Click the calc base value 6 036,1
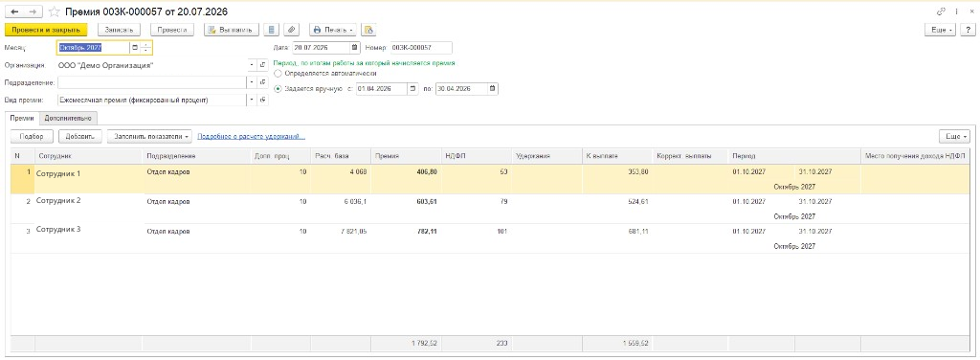This screenshot has height=360, width=980. [355, 201]
